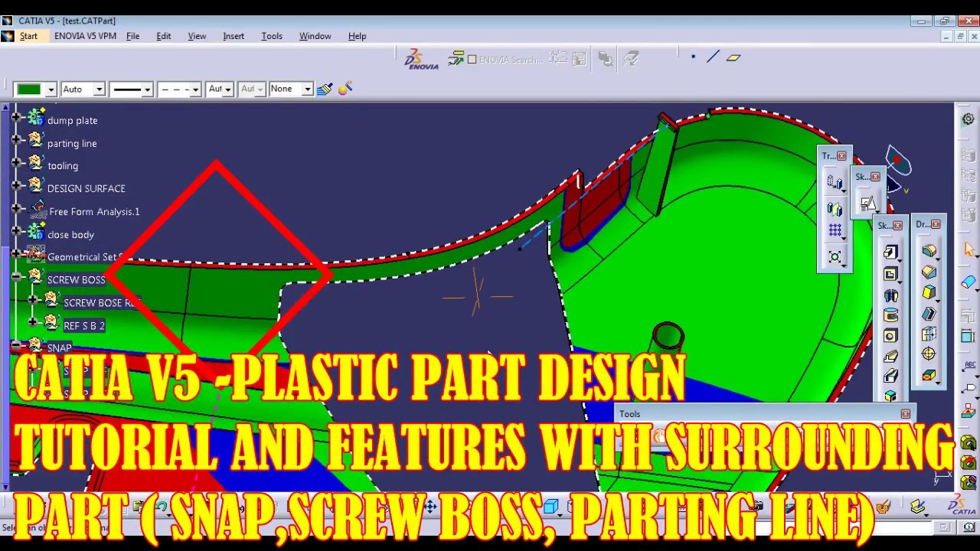Open the File menu
The image size is (980, 551).
[x=132, y=36]
